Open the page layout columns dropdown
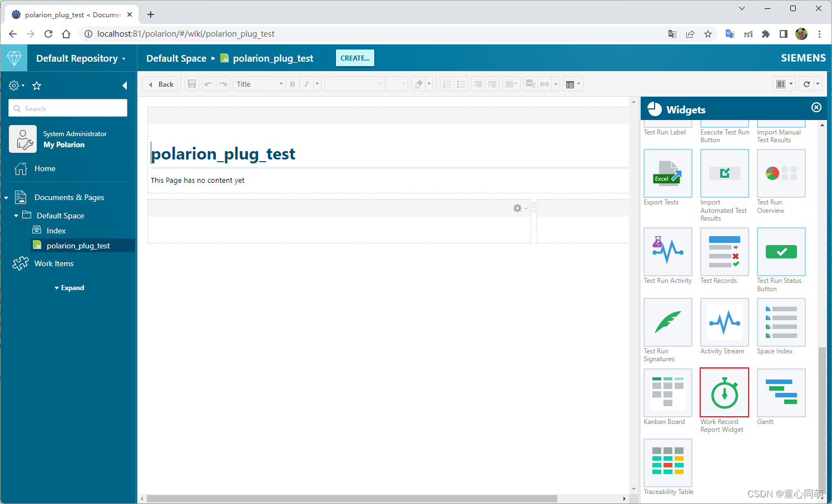Viewport: 832px width, 504px height. click(x=785, y=84)
